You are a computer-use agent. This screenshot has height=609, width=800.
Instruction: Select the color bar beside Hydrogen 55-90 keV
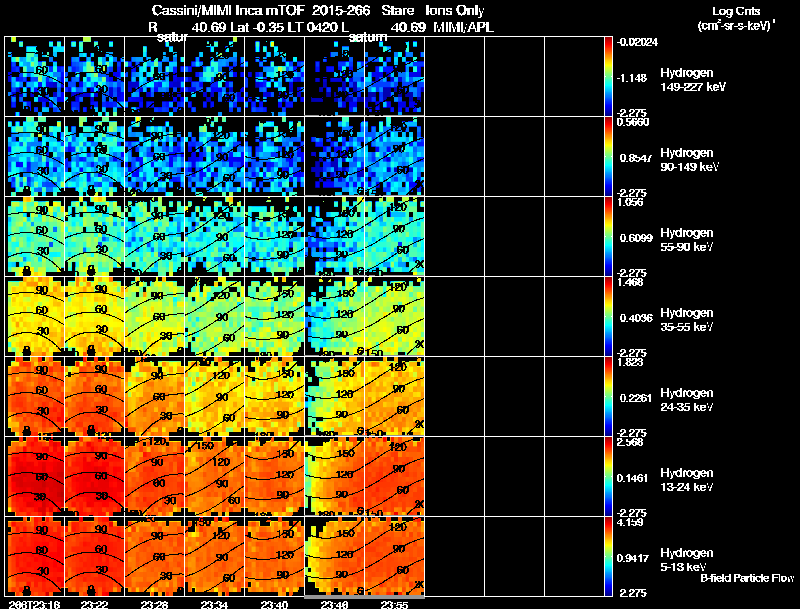[x=608, y=236]
